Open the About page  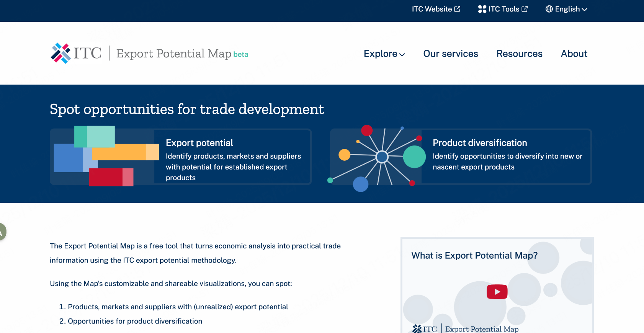coord(574,54)
